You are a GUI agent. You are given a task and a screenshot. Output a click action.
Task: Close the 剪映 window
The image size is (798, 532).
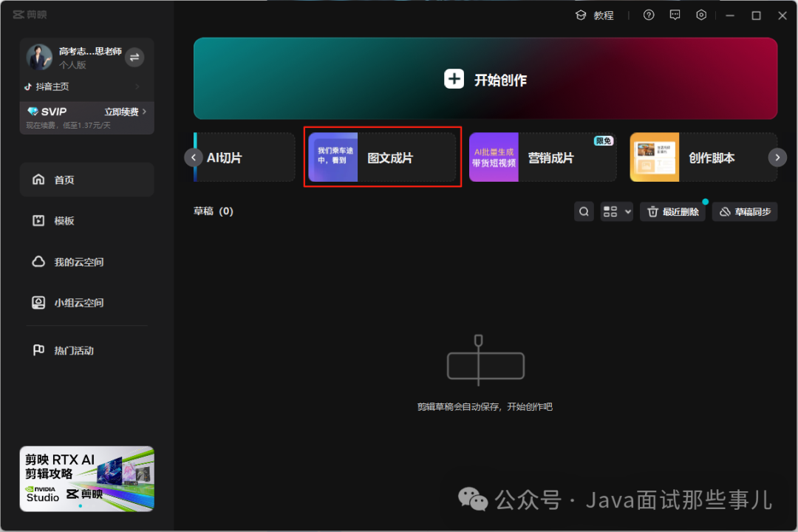(782, 16)
